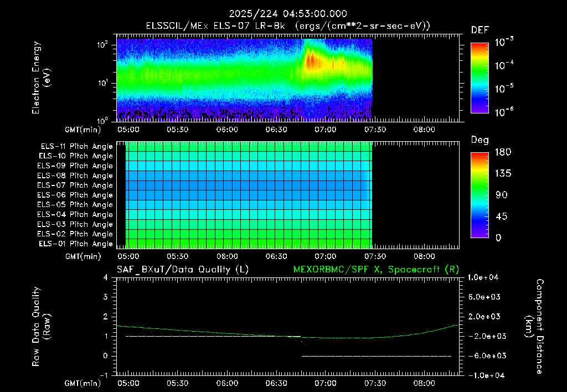Viewport: 567px width, 392px height.
Task: Select the ELS-10 Pitch Angle row label
Action: click(x=76, y=156)
